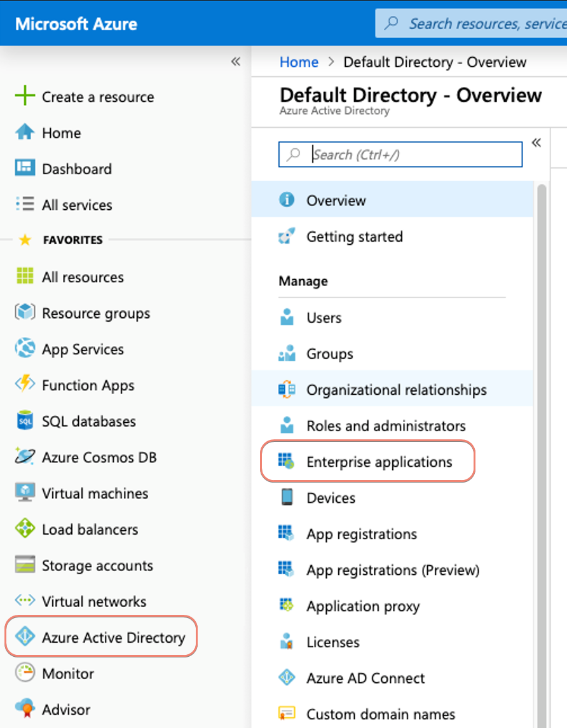The height and width of the screenshot is (728, 567).
Task: Click the App registrations icon
Action: point(286,533)
